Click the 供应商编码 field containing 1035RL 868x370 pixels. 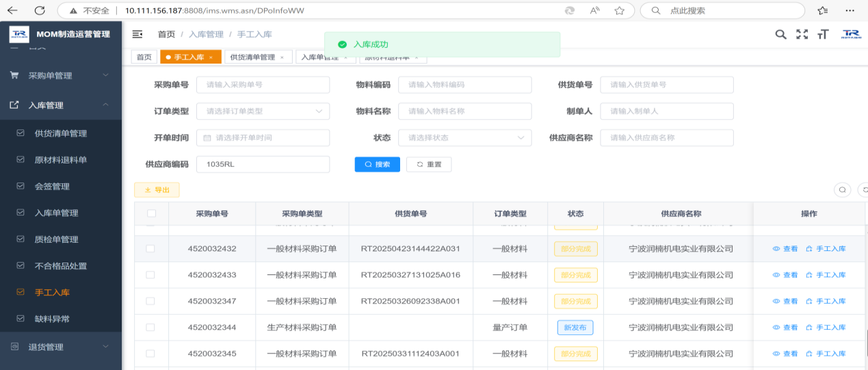point(263,164)
